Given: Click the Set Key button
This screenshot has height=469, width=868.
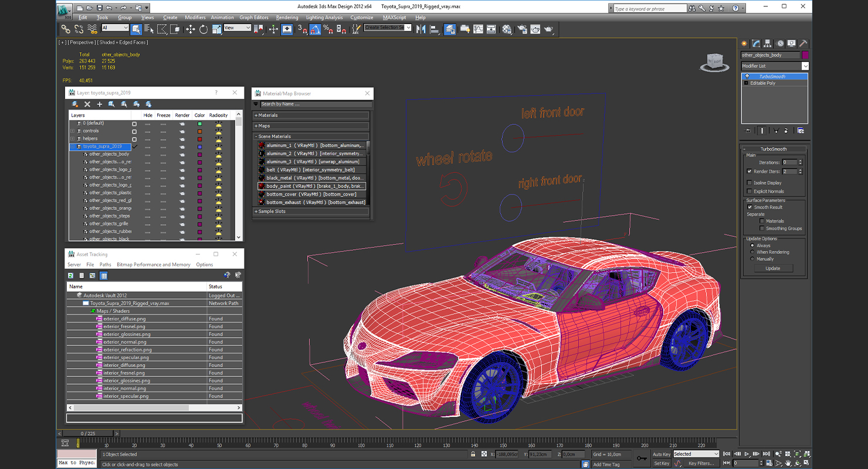Looking at the screenshot, I should coord(662,463).
